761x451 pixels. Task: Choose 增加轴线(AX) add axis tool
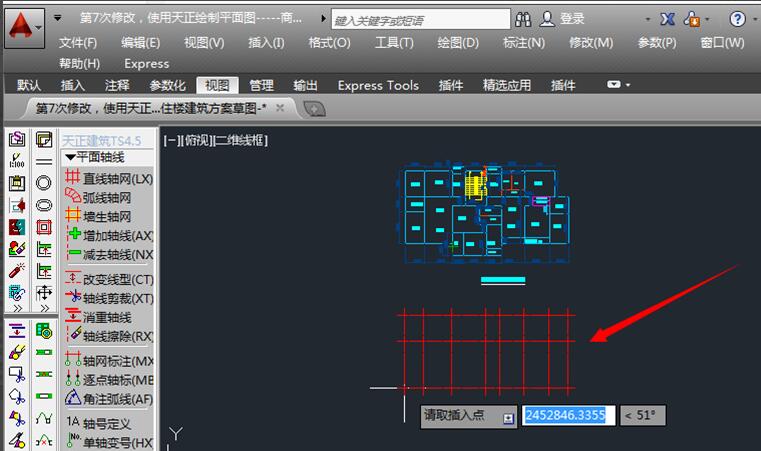110,235
